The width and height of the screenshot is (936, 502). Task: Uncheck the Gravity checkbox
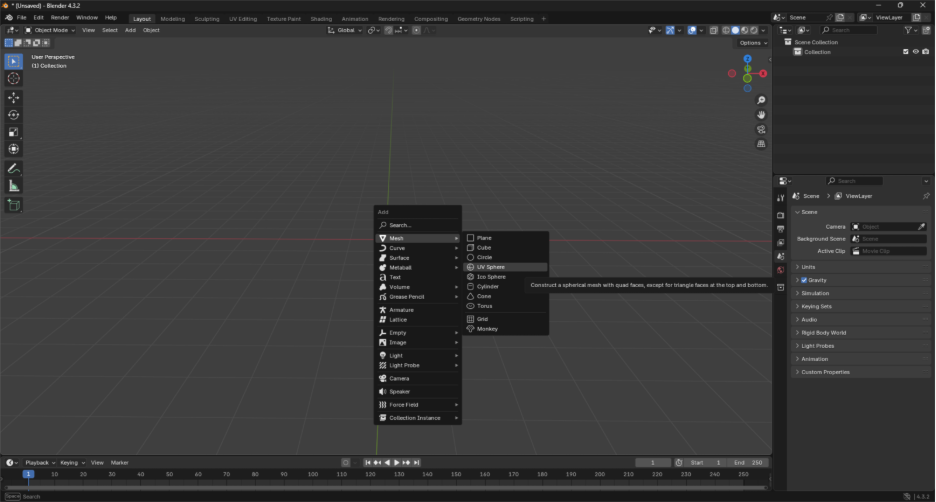pos(804,280)
